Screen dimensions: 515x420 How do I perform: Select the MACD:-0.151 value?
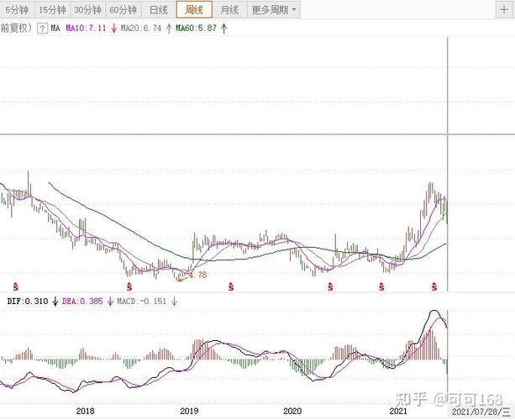[141, 301]
